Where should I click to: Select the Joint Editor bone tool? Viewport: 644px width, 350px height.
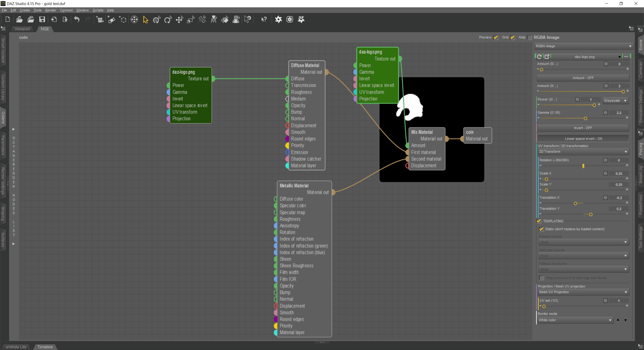[202, 19]
